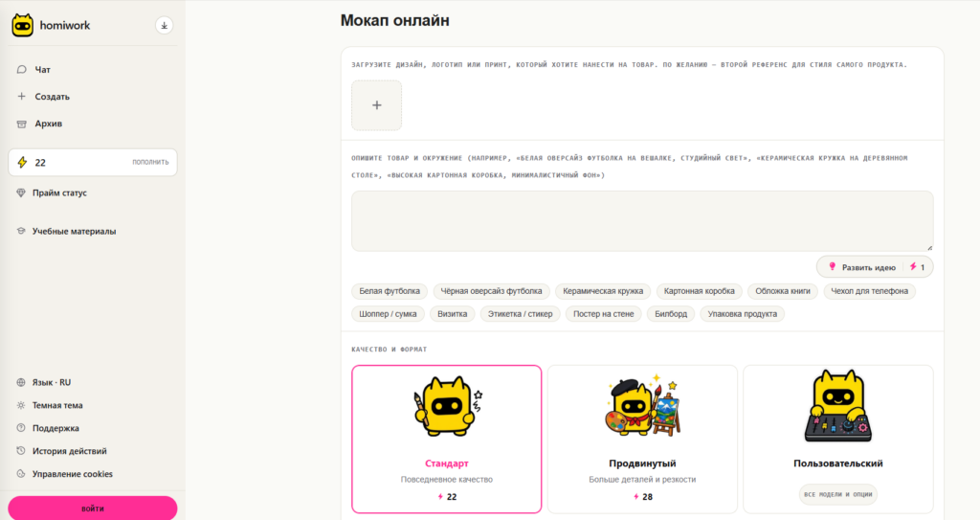Select the Постер на стене chip

tap(603, 314)
